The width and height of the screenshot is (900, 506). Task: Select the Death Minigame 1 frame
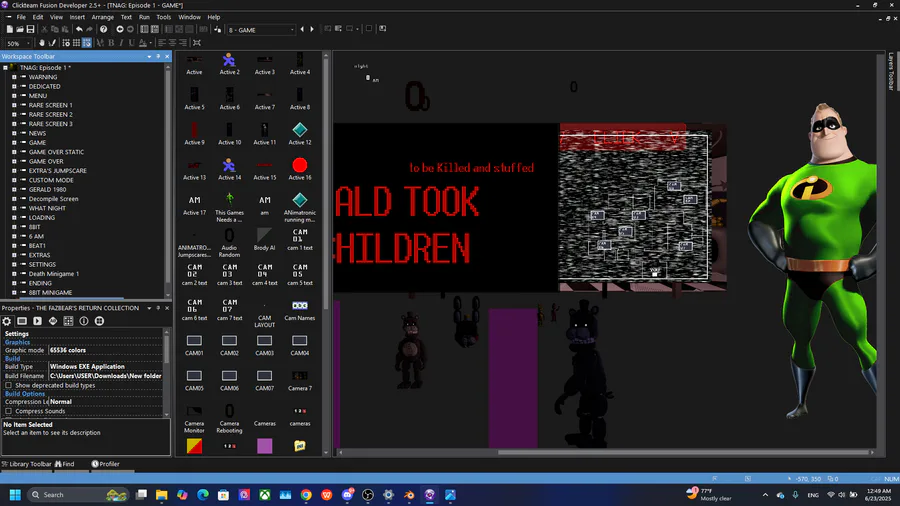54,274
